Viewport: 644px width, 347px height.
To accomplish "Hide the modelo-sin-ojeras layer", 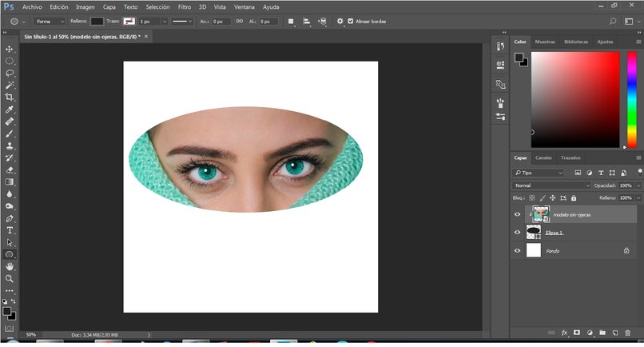I will pos(517,214).
